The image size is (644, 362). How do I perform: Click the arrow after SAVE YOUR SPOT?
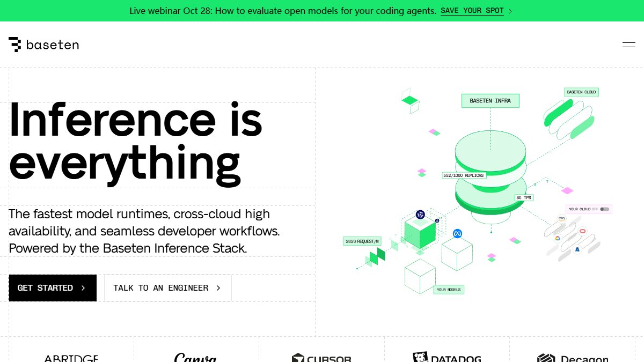[510, 11]
